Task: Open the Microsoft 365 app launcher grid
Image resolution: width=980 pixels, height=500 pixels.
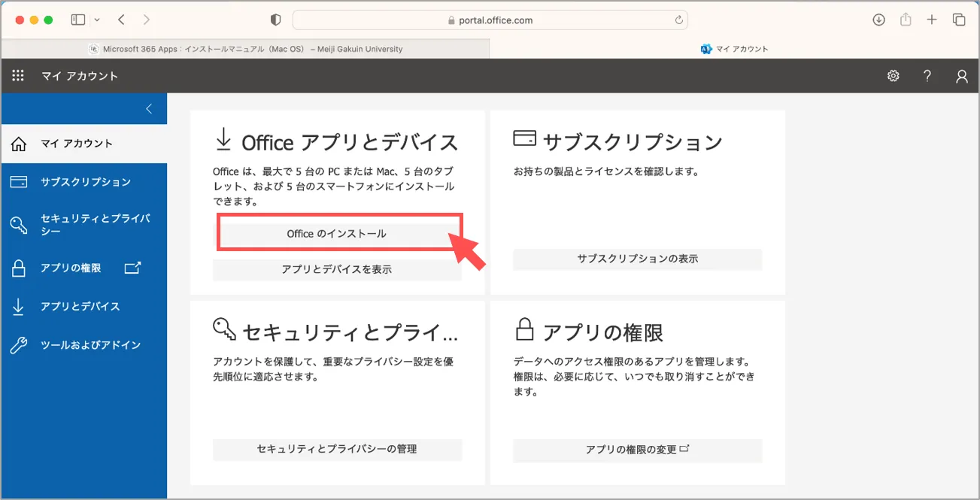Action: tap(18, 76)
